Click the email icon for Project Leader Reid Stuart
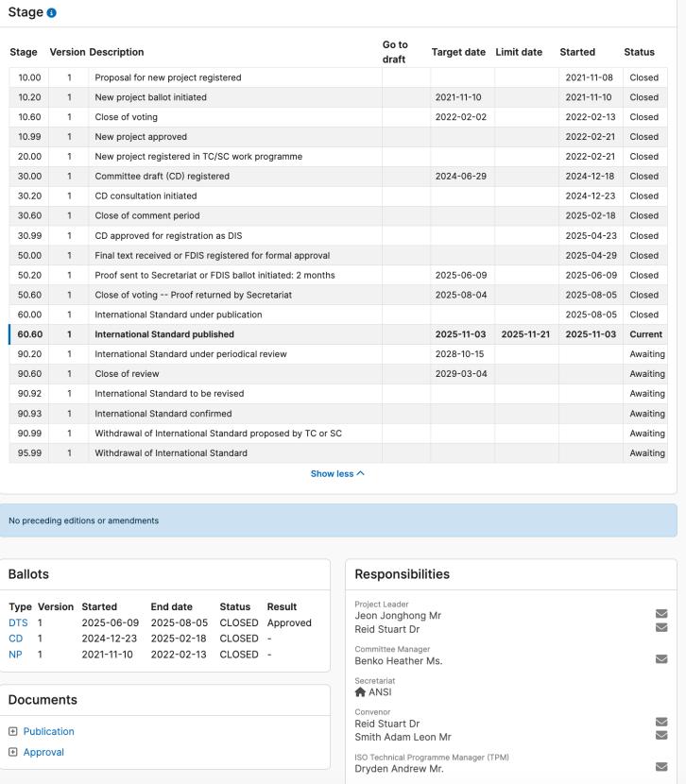686x784 pixels. (x=661, y=627)
